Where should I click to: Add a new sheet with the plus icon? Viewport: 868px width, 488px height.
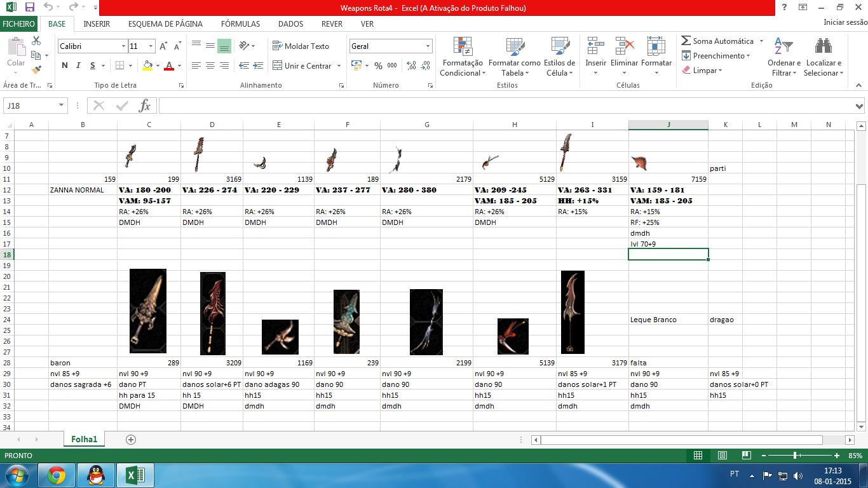tap(131, 439)
